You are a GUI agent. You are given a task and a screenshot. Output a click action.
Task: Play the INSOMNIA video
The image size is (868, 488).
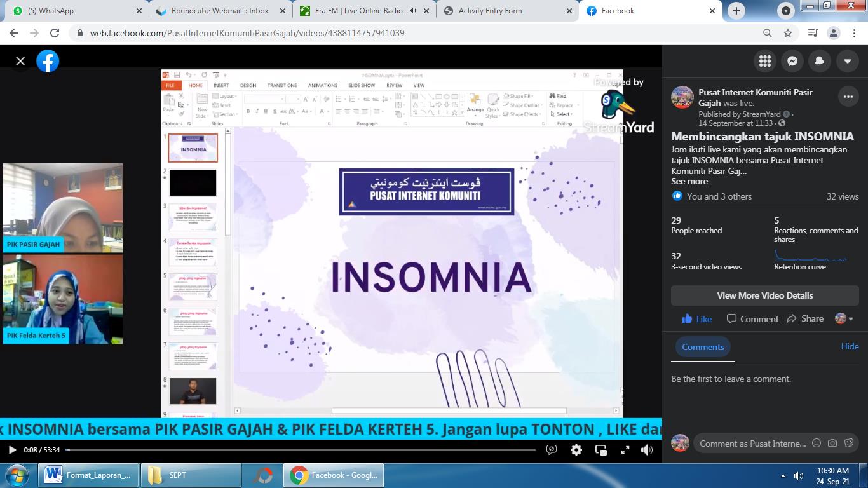(11, 450)
